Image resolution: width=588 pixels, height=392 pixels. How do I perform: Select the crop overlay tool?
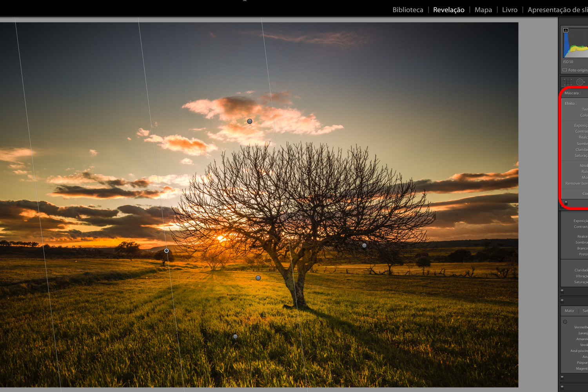[x=568, y=82]
